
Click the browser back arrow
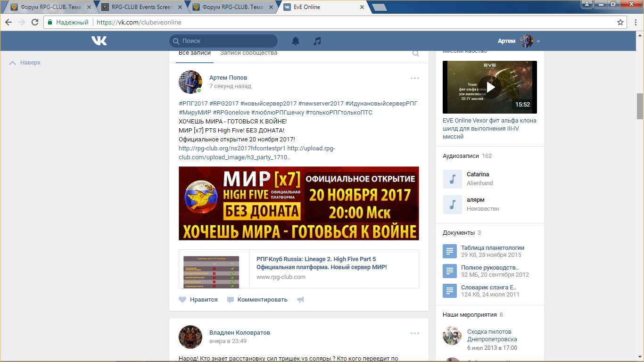click(9, 22)
